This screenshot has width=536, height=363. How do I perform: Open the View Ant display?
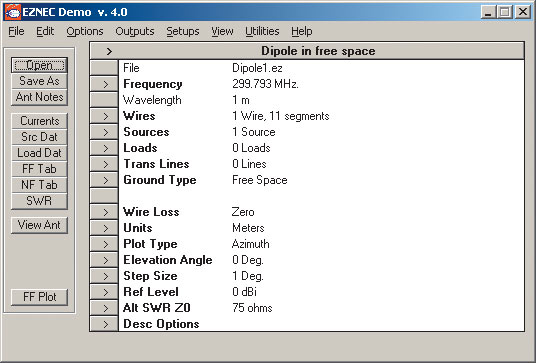pos(39,225)
